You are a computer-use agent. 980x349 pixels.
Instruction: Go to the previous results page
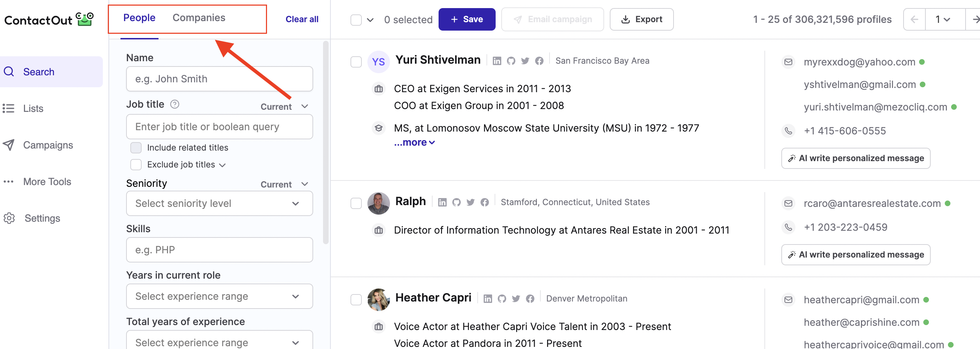point(914,19)
